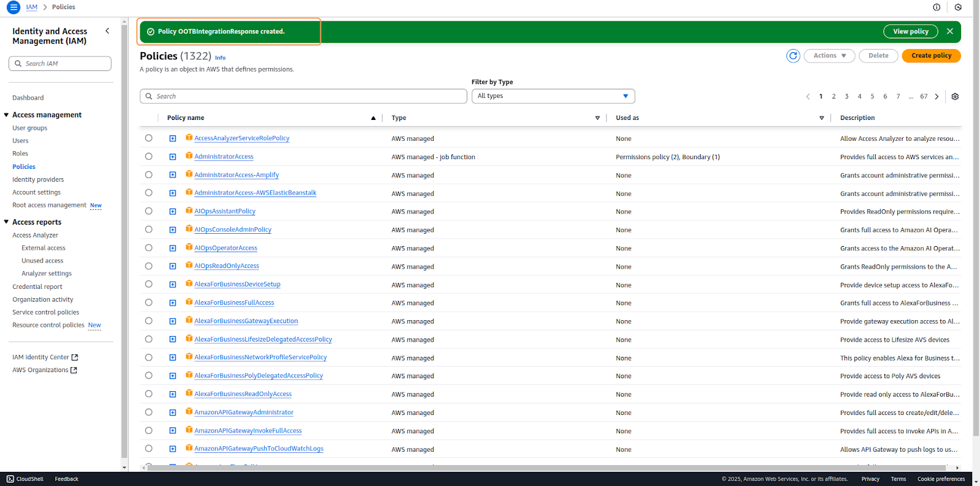980x486 pixels.
Task: Choose the AmazonAPIGatewayAdministrator radio button
Action: 149,413
